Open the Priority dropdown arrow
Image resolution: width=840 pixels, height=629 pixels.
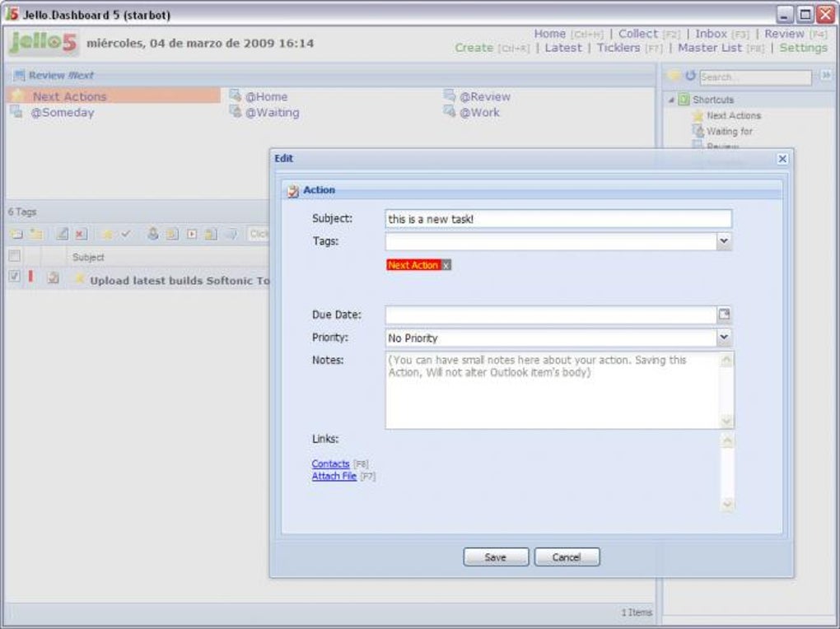point(724,337)
